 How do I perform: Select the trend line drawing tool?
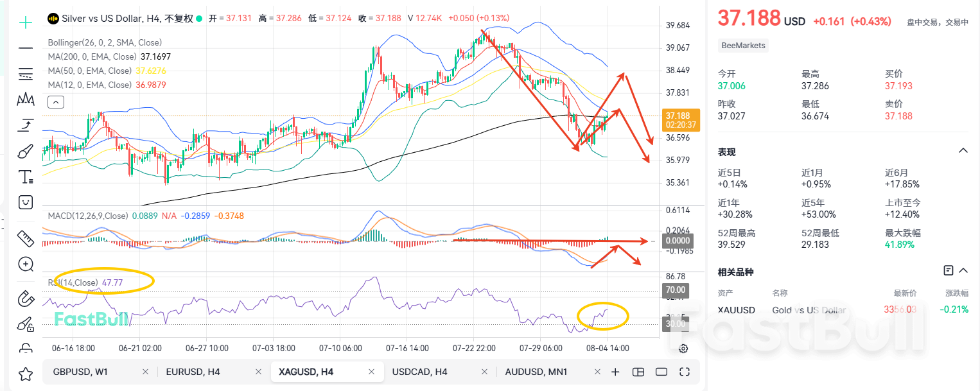[x=25, y=48]
